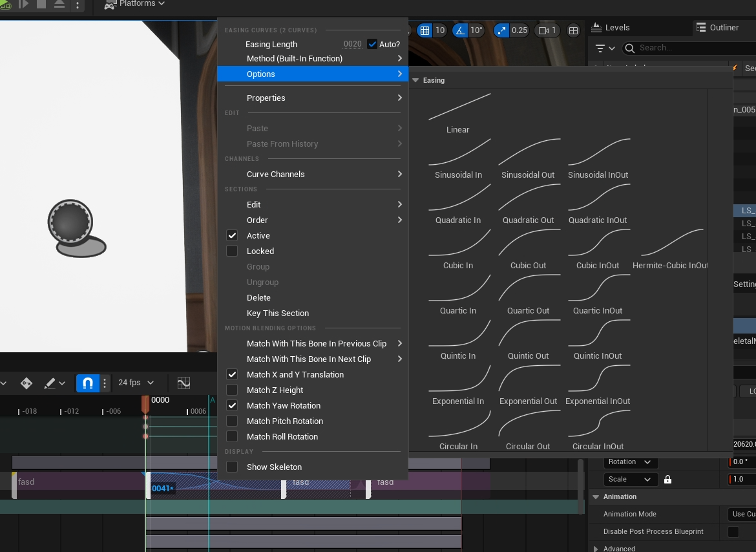Collapse the Easing section header

(415, 80)
